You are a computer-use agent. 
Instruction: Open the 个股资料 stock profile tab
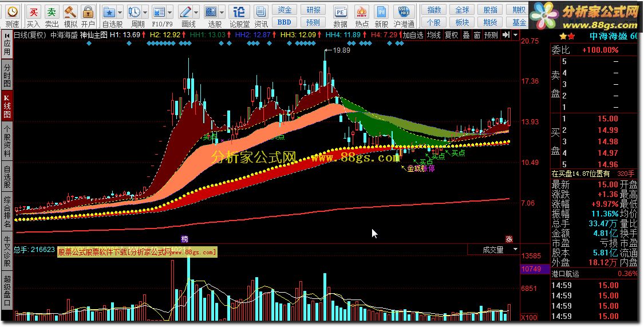pos(7,141)
